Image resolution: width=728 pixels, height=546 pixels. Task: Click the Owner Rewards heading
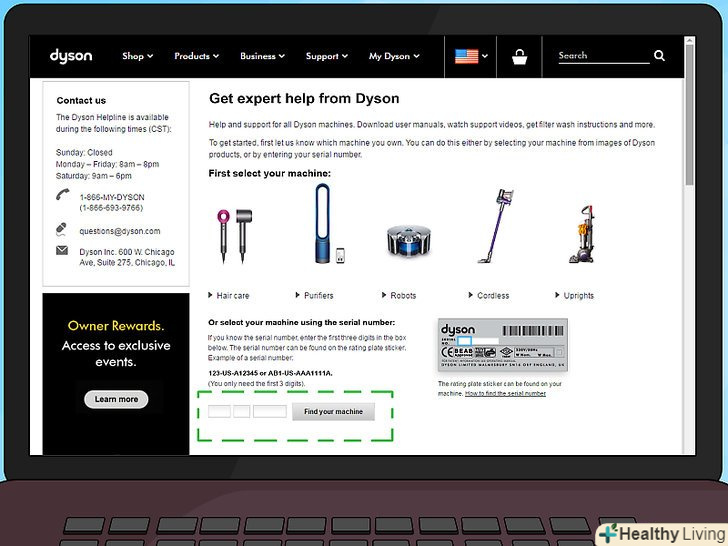[116, 326]
